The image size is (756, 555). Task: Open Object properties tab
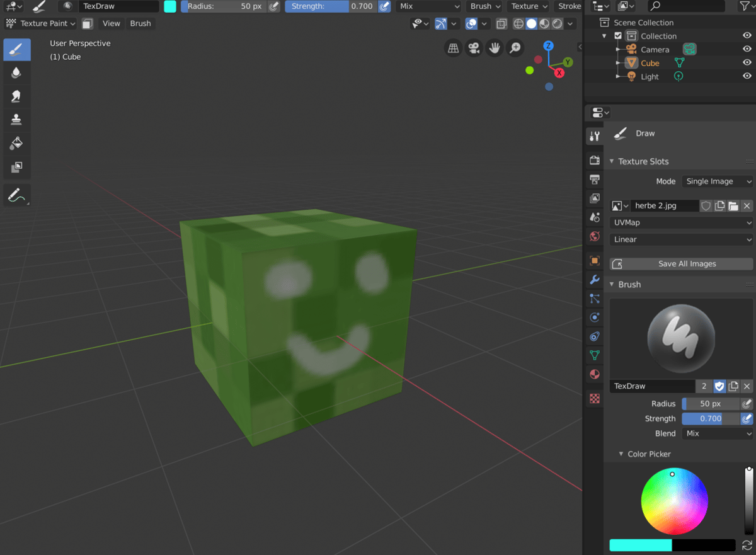click(x=594, y=261)
